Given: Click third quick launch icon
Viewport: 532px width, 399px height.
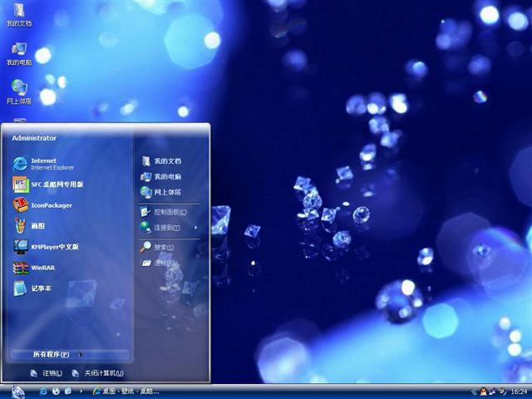Looking at the screenshot, I should pos(68,392).
